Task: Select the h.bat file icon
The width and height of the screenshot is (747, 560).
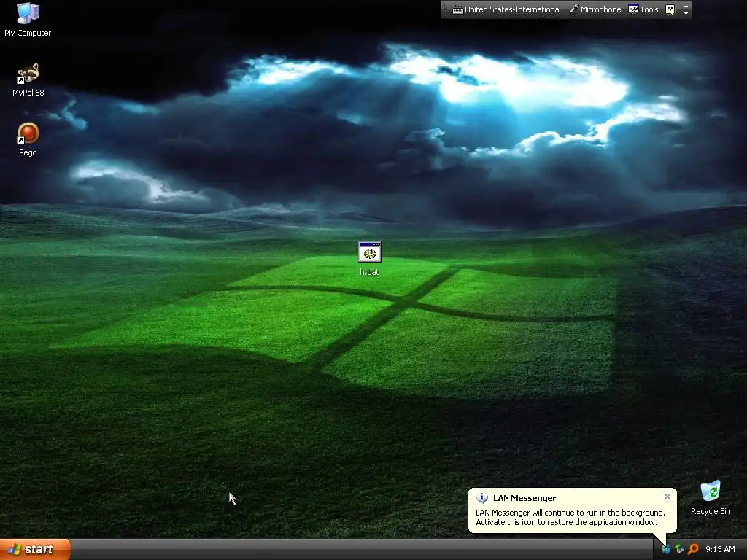Action: click(369, 259)
